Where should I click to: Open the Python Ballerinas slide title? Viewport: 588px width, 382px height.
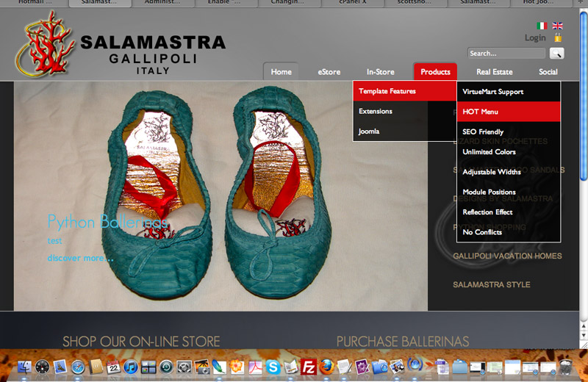click(x=107, y=222)
